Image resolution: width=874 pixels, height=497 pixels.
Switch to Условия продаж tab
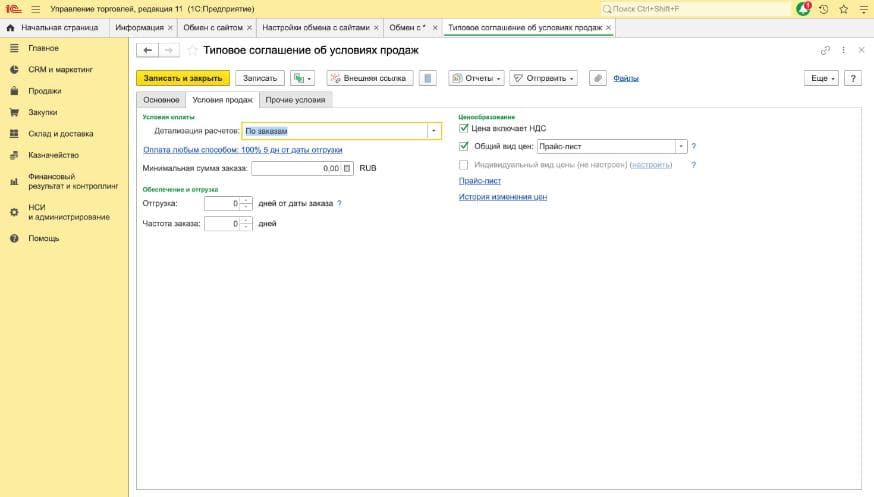222,100
